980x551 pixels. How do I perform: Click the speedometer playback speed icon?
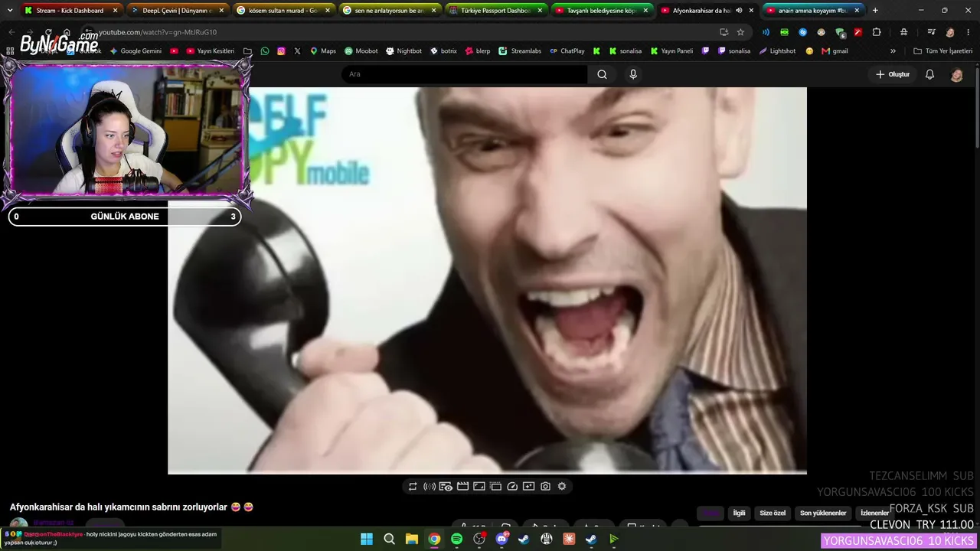(512, 486)
